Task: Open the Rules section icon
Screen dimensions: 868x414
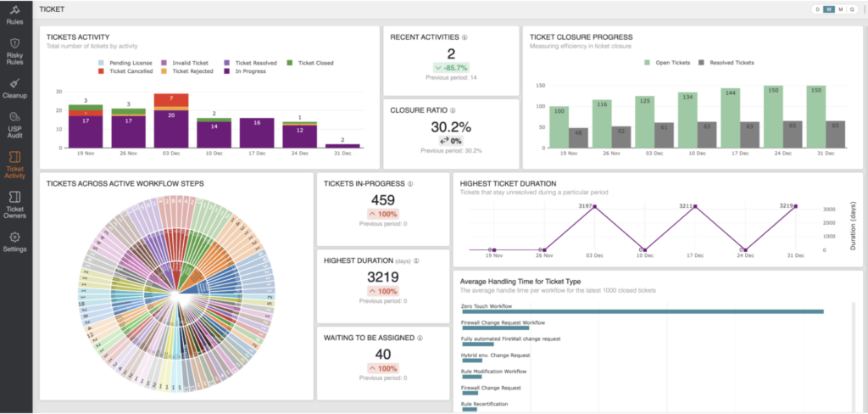Action: (x=14, y=10)
